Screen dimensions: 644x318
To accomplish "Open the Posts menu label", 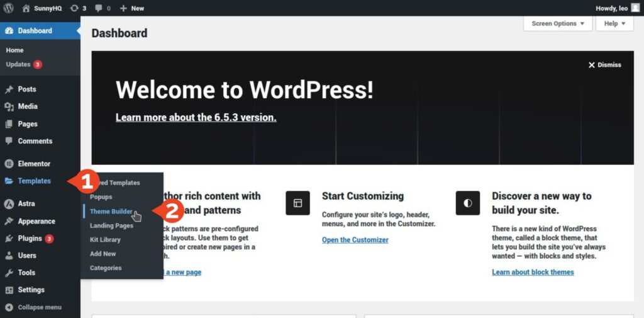I will 27,89.
